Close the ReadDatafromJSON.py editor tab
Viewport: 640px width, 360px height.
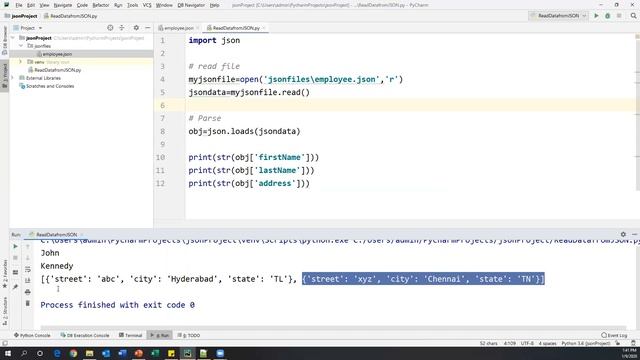[x=264, y=28]
